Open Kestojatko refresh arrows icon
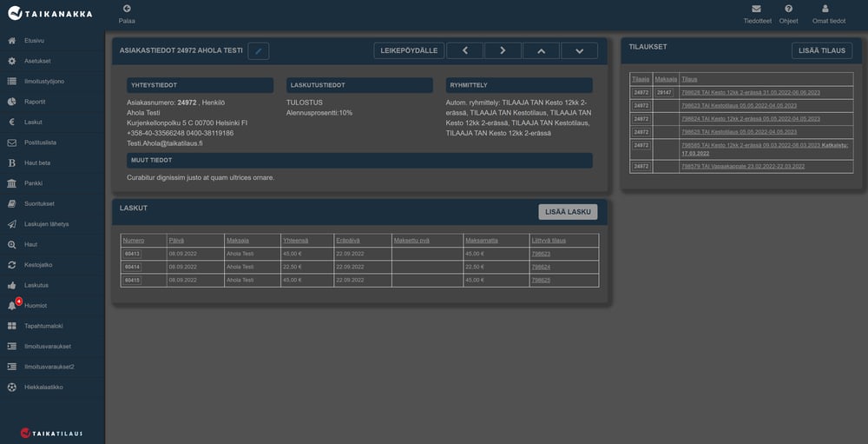 [11, 265]
